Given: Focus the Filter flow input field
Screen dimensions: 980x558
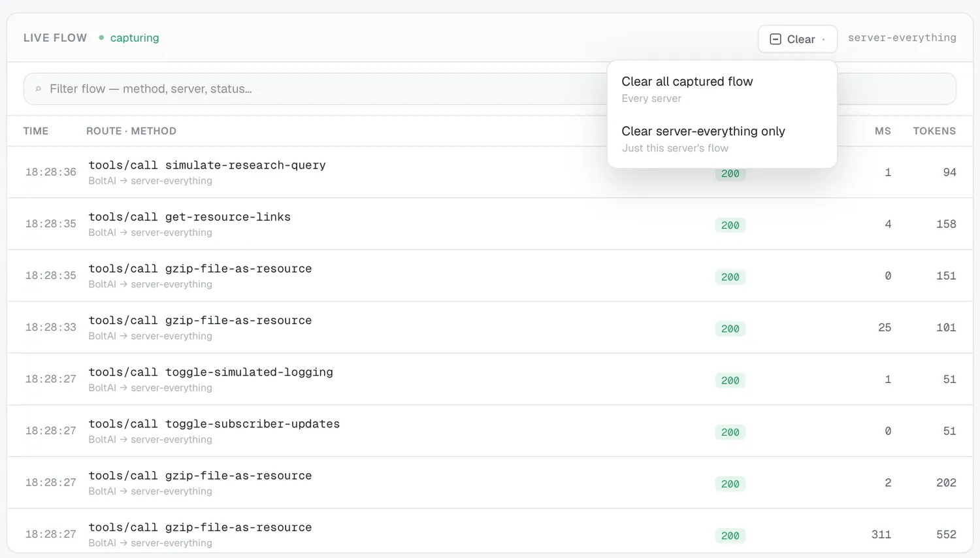Looking at the screenshot, I should pos(490,89).
